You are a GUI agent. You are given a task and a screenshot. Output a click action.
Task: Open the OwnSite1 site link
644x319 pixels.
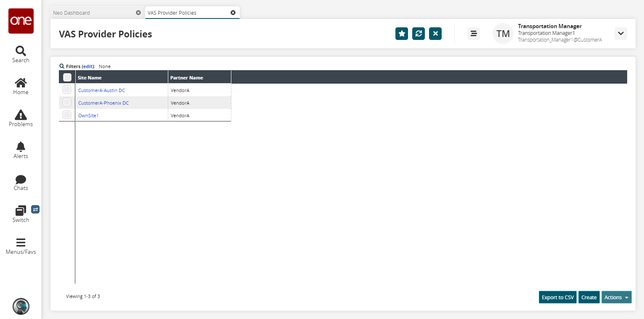pos(88,116)
